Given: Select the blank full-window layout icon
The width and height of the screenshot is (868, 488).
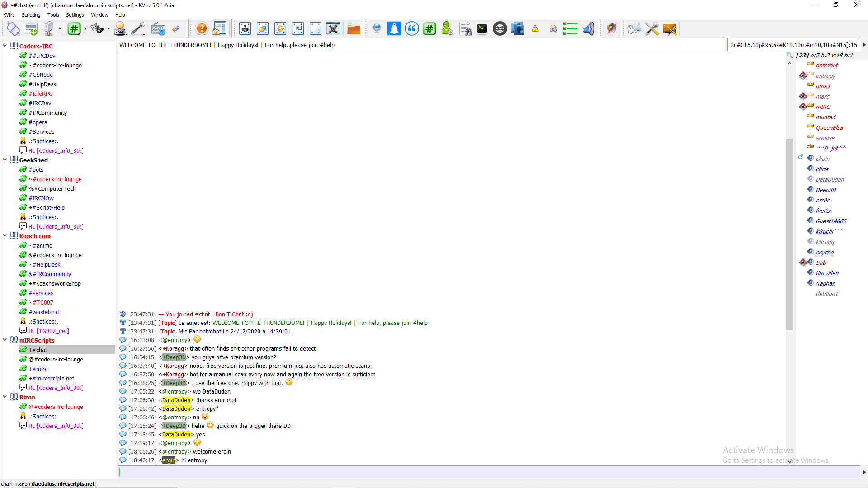Looking at the screenshot, I should pyautogui.click(x=316, y=29).
